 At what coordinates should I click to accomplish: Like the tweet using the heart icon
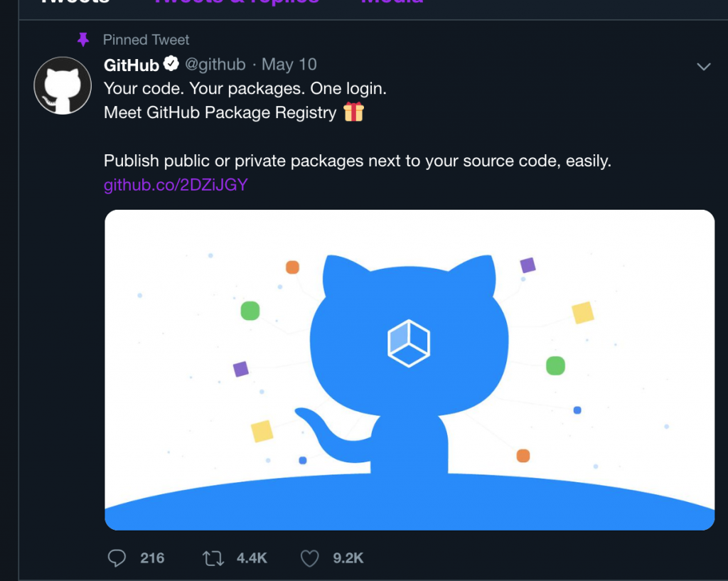tap(310, 558)
